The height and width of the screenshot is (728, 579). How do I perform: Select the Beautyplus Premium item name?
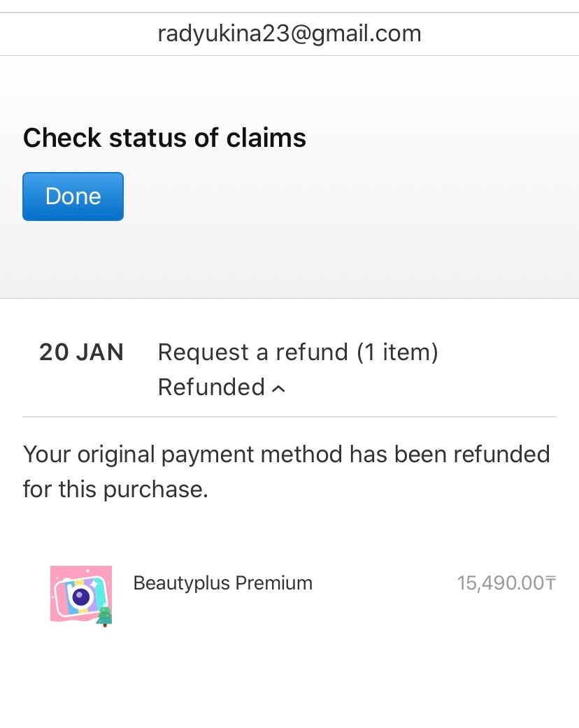pos(222,583)
